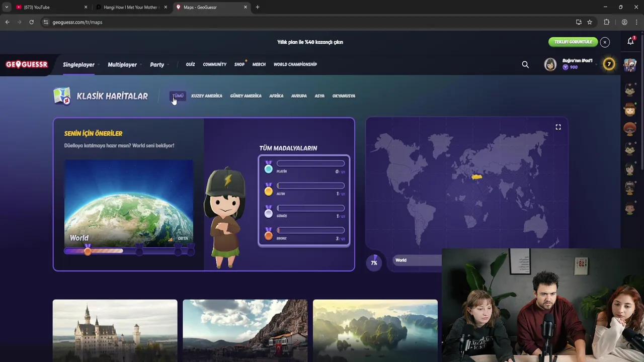Click the 7% completion circle
The image size is (644, 362).
374,262
